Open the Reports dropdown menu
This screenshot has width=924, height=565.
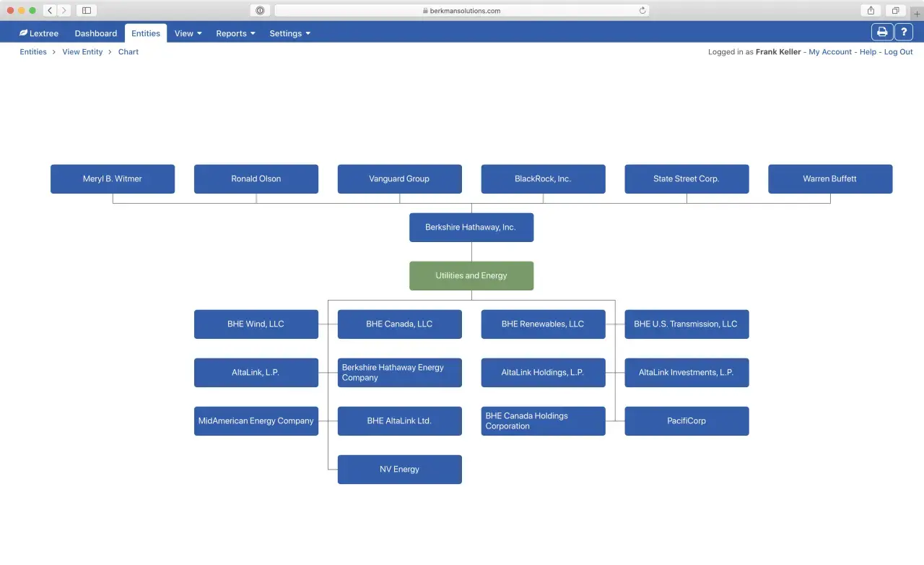(x=235, y=33)
